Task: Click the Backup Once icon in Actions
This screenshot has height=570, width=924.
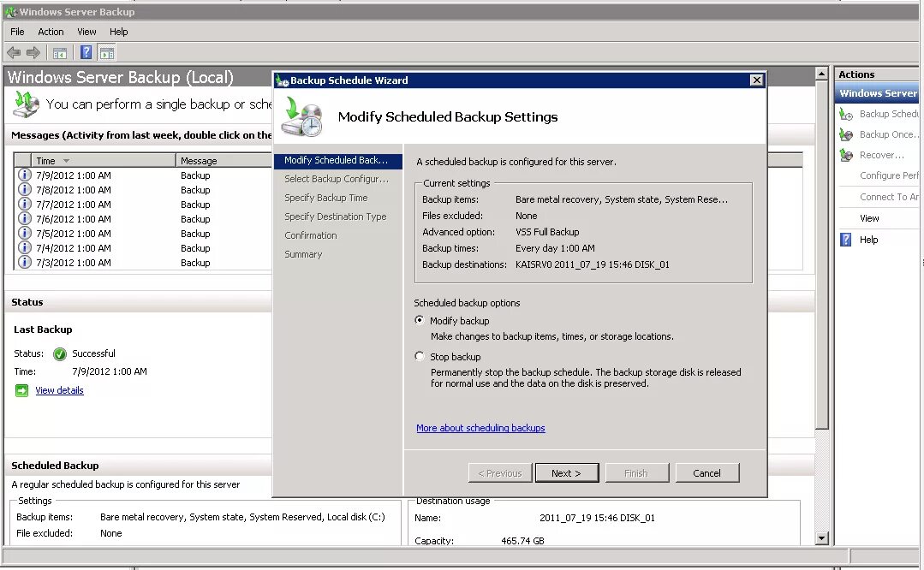Action: coord(846,135)
